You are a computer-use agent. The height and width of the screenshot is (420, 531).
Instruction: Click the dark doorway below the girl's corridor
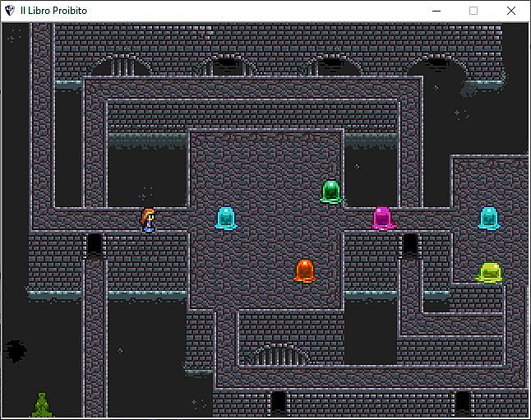95,245
